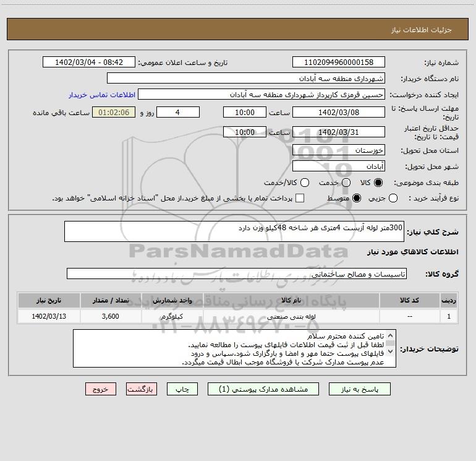This screenshot has width=476, height=461.
Task: Click the گروه کالا field
Action: pyautogui.click(x=237, y=274)
